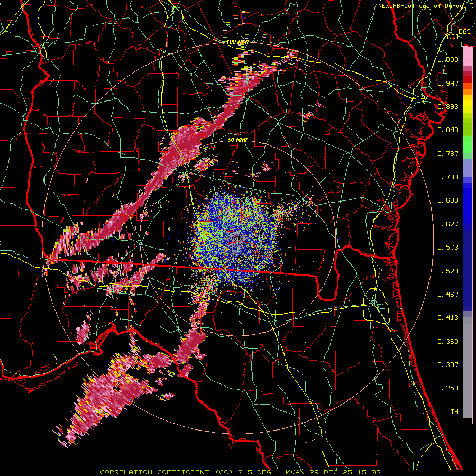Click the 0.307 legend value
Image resolution: width=476 pixels, height=476 pixels.
click(448, 365)
